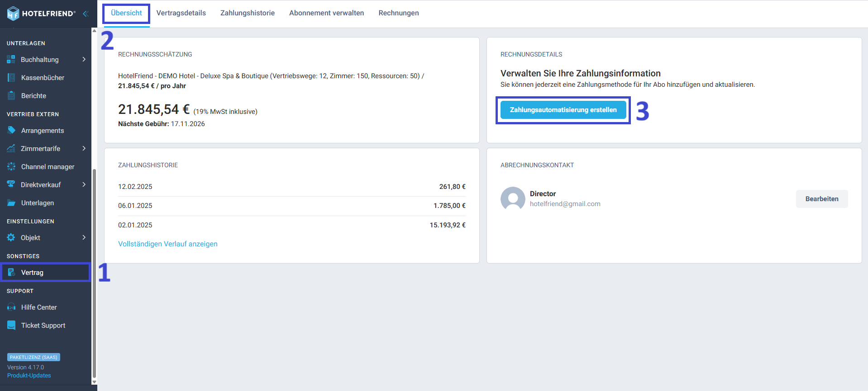
Task: Click the Director avatar image
Action: [x=513, y=199]
